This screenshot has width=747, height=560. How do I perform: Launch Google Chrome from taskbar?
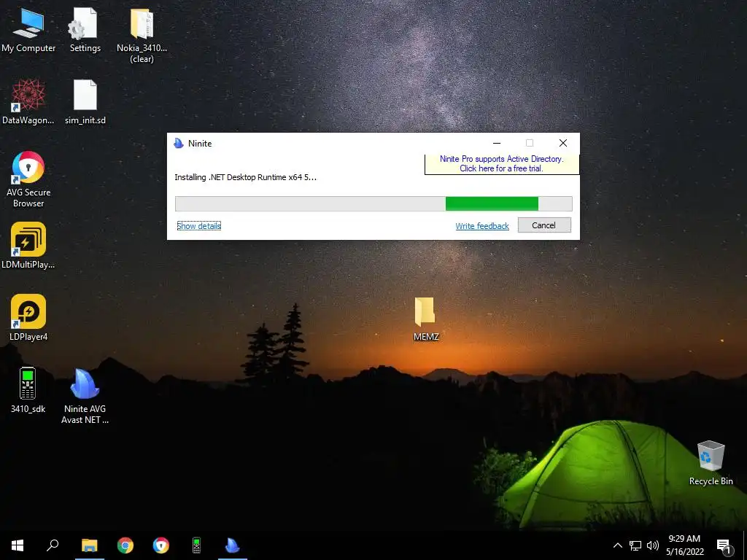coord(125,545)
